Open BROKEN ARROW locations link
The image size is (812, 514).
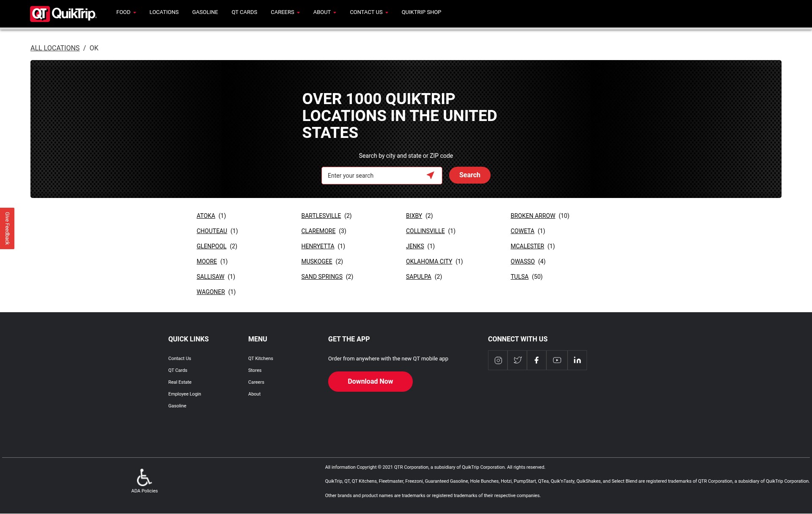point(533,216)
